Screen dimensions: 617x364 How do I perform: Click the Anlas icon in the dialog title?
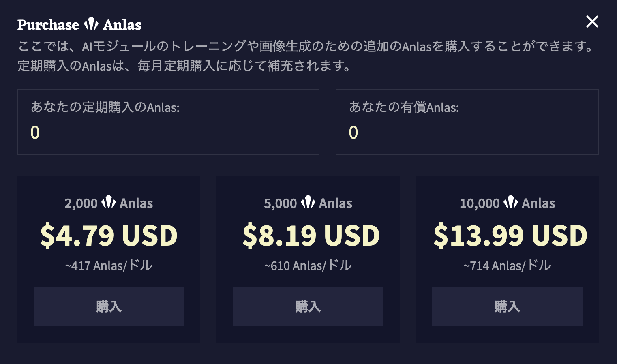[x=91, y=24]
